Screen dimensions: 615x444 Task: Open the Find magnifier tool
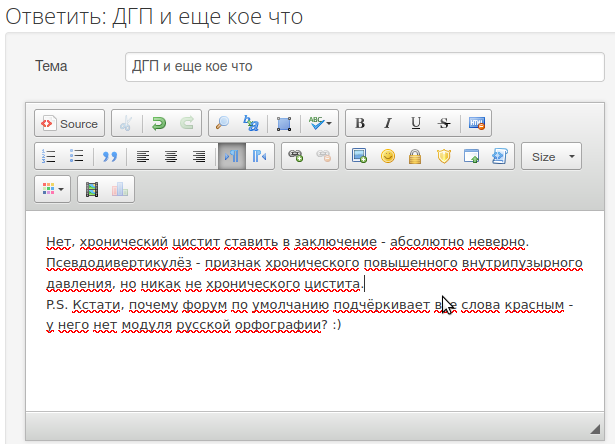tap(223, 123)
